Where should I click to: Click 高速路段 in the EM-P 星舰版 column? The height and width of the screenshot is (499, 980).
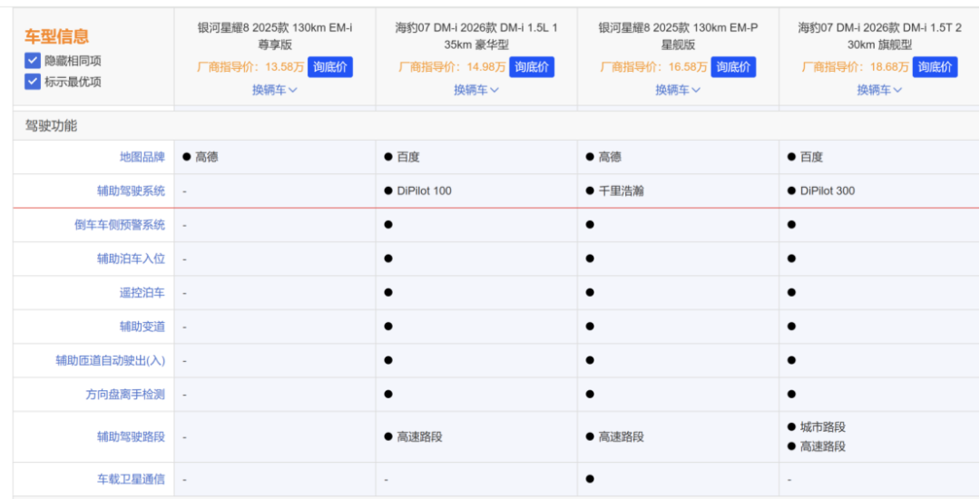click(621, 436)
